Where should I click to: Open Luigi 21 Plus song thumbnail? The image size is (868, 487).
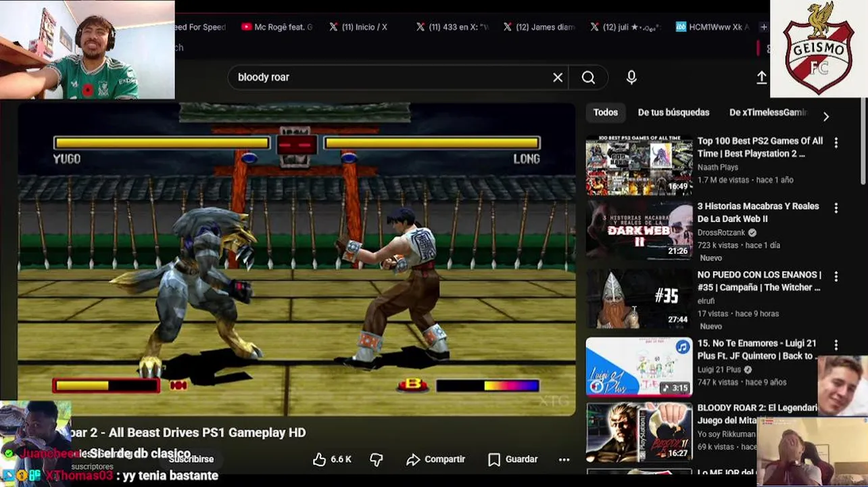click(x=639, y=367)
